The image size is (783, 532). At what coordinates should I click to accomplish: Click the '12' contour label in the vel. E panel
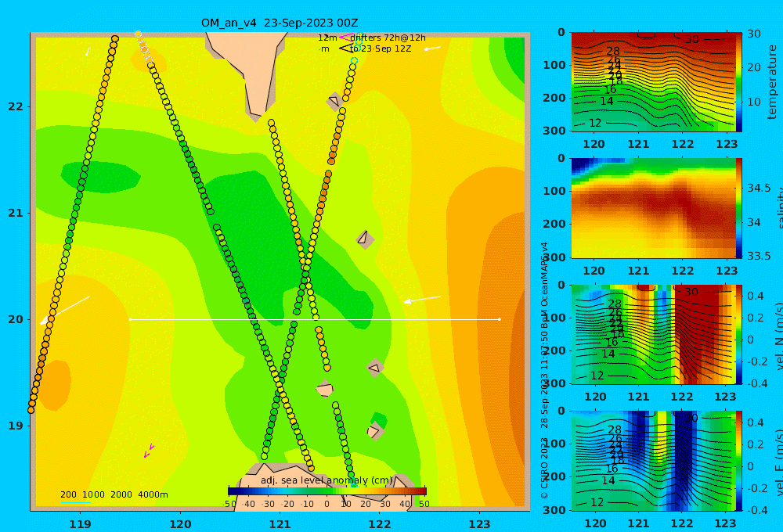click(x=597, y=502)
